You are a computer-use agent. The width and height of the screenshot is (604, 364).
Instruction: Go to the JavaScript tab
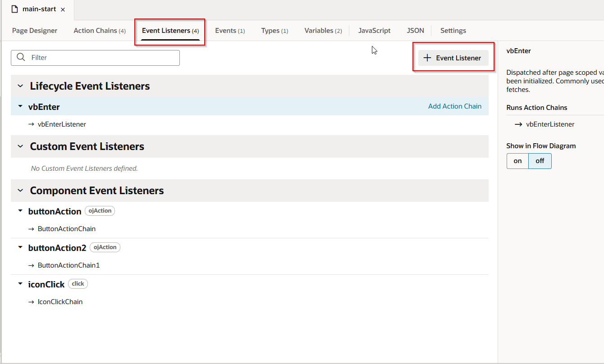point(374,31)
